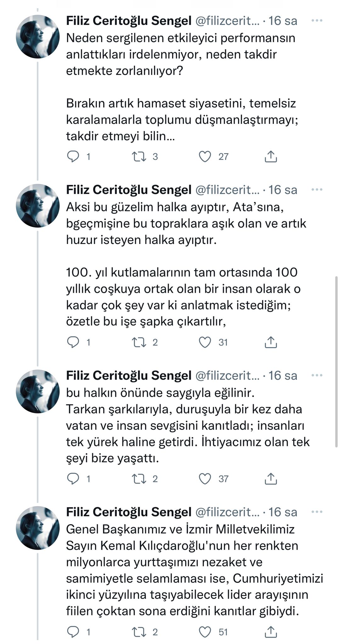Viewport: 340px width, 644px height.
Task: Open the profile photo on the second tweet
Action: [38, 206]
